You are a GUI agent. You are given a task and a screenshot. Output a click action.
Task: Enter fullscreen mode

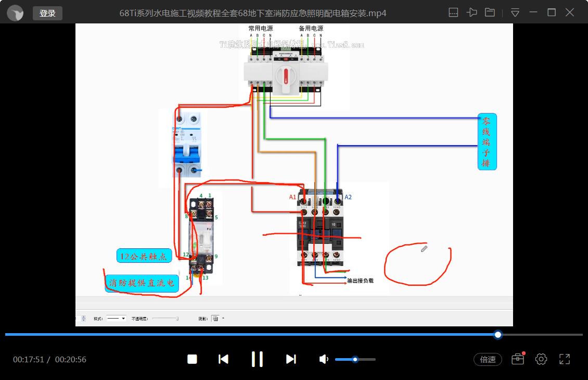tap(565, 359)
